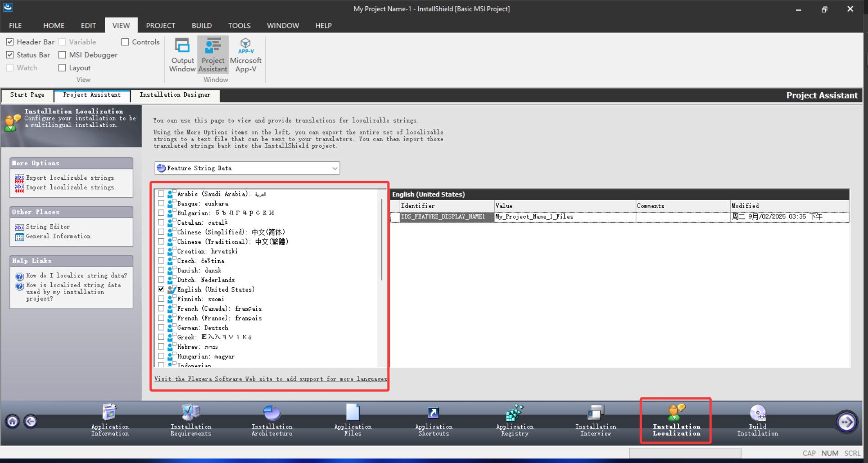This screenshot has width=868, height=463.
Task: Enable the Controls checkbox
Action: [125, 42]
